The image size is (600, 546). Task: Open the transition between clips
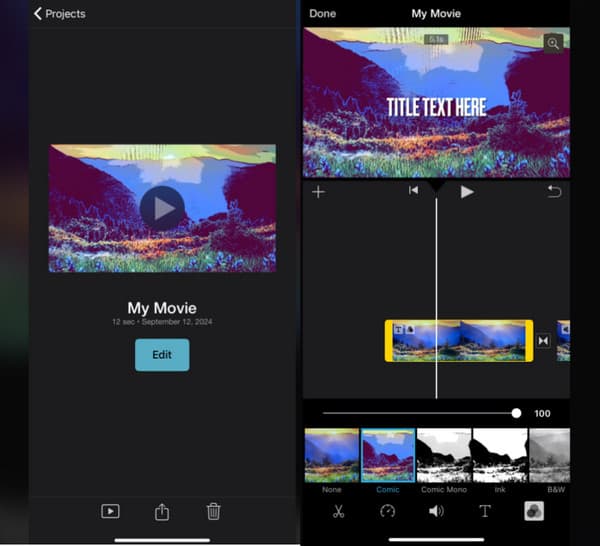(x=543, y=341)
